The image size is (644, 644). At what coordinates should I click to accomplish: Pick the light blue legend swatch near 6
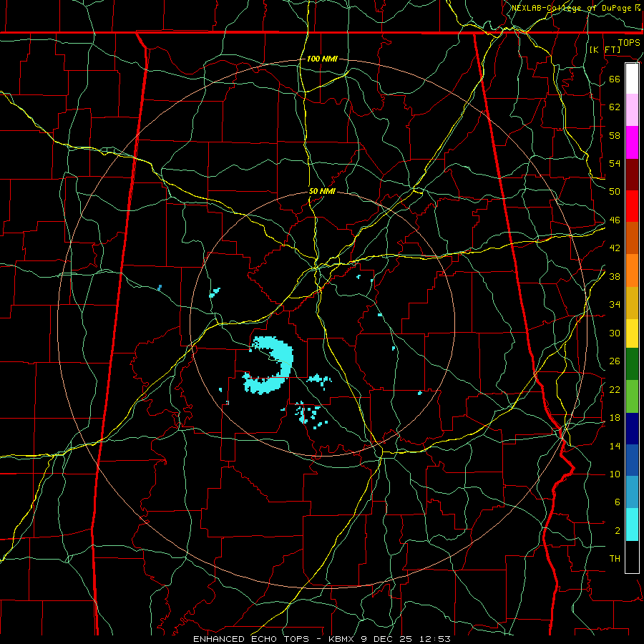coord(632,492)
